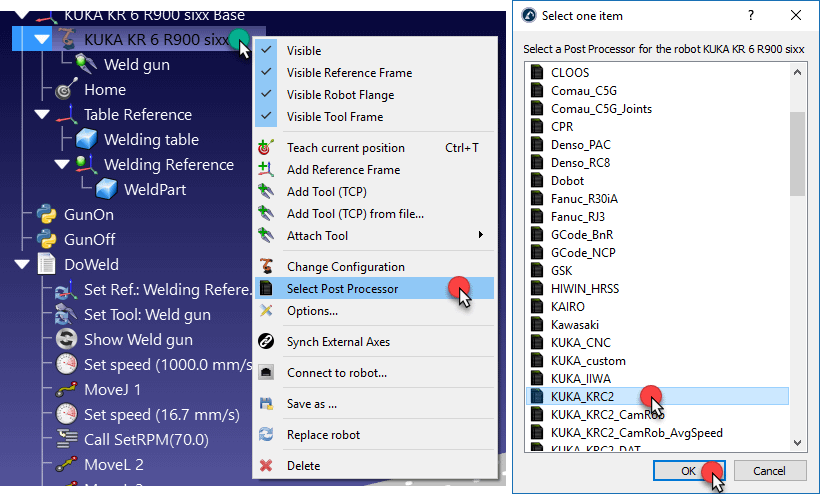Click the post processor list scrollbar thumb
This screenshot has width=820, height=494.
(x=797, y=154)
